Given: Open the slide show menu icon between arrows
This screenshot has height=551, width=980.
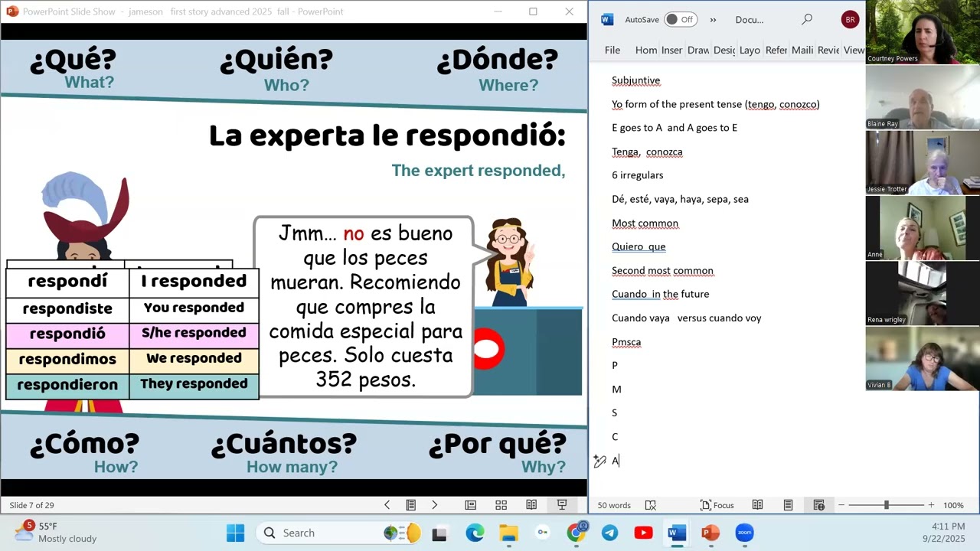Looking at the screenshot, I should pos(410,505).
